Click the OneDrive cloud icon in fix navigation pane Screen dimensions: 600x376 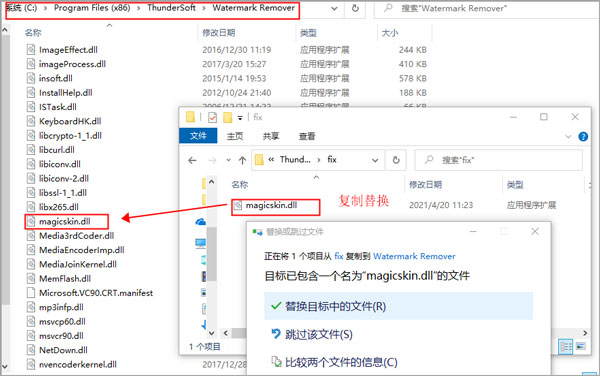click(x=201, y=222)
